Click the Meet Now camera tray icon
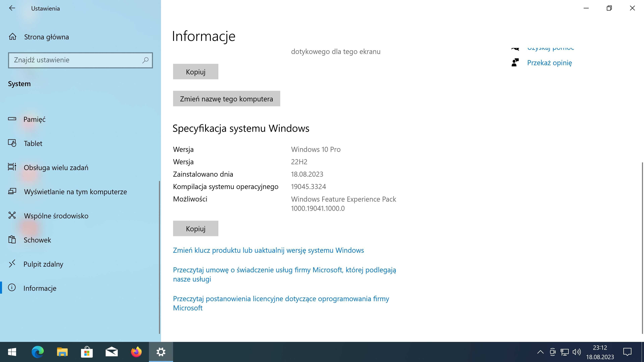 (x=552, y=352)
